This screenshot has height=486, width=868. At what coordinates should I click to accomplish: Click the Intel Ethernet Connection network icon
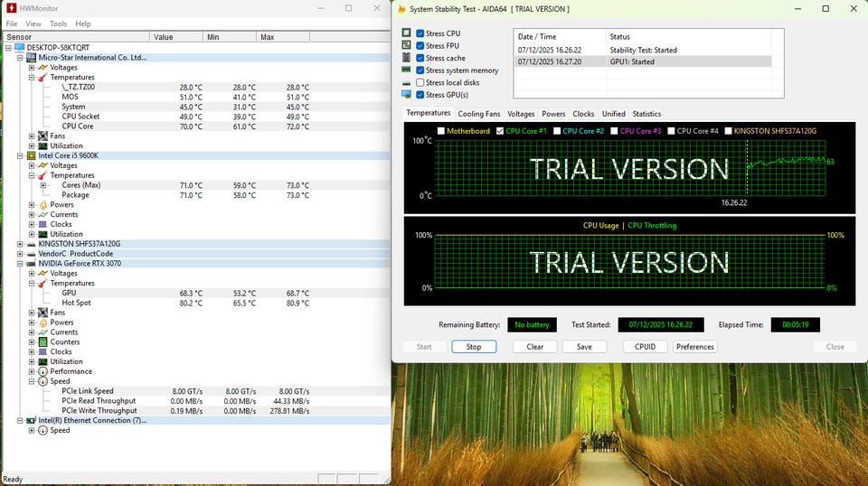(31, 420)
